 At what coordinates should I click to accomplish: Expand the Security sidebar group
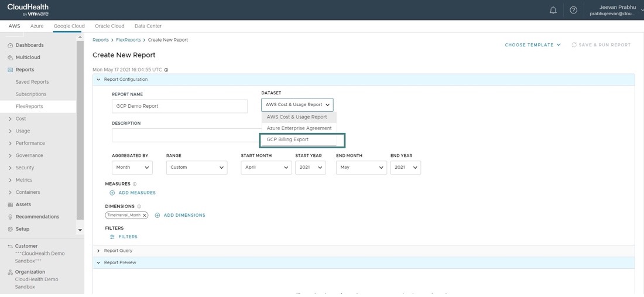click(x=11, y=168)
